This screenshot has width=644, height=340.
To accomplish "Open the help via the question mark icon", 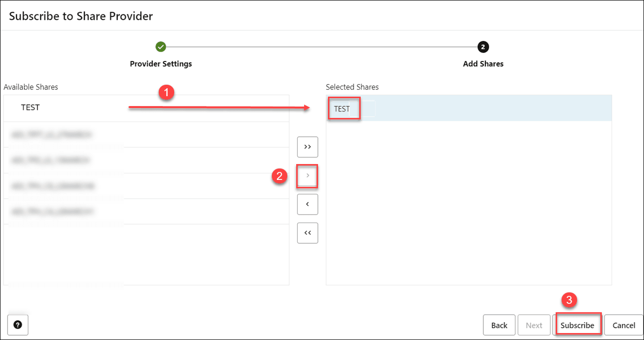I will 18,325.
